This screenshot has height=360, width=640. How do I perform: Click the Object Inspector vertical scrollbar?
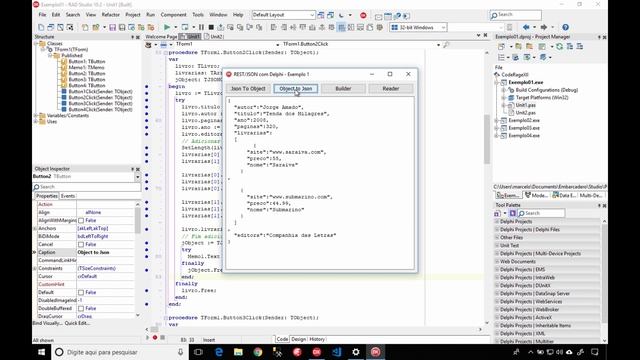(x=138, y=259)
